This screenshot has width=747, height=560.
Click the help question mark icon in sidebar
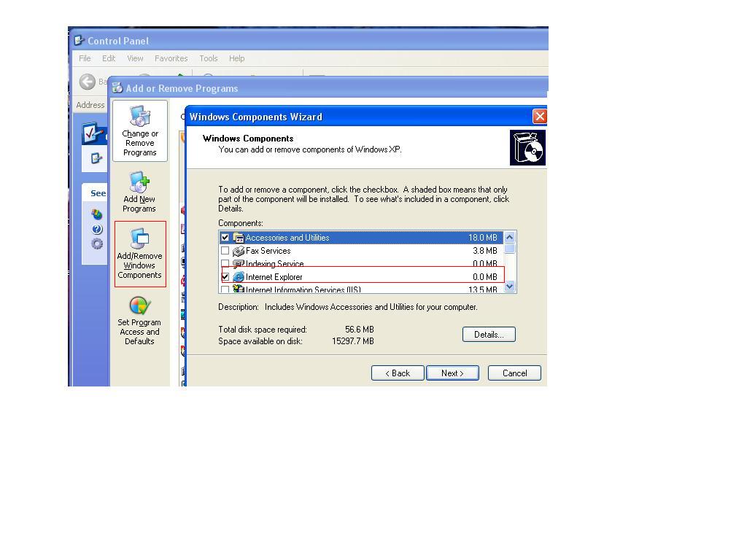pyautogui.click(x=97, y=230)
